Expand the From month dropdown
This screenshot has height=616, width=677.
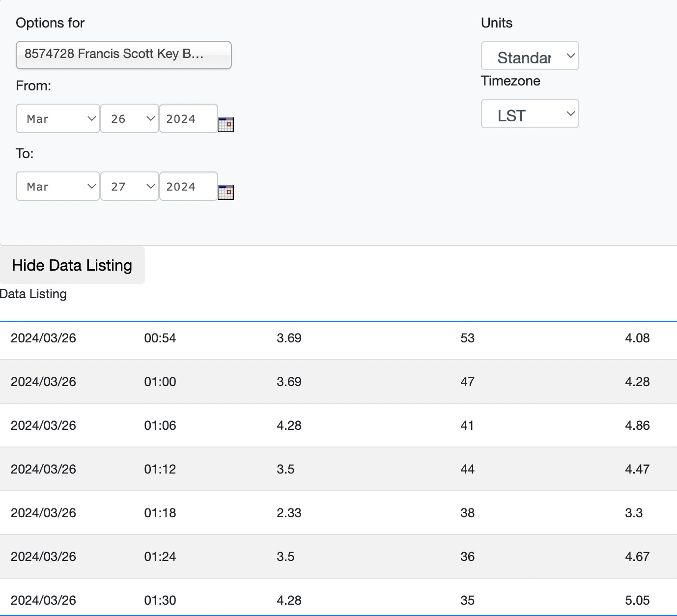(x=58, y=119)
